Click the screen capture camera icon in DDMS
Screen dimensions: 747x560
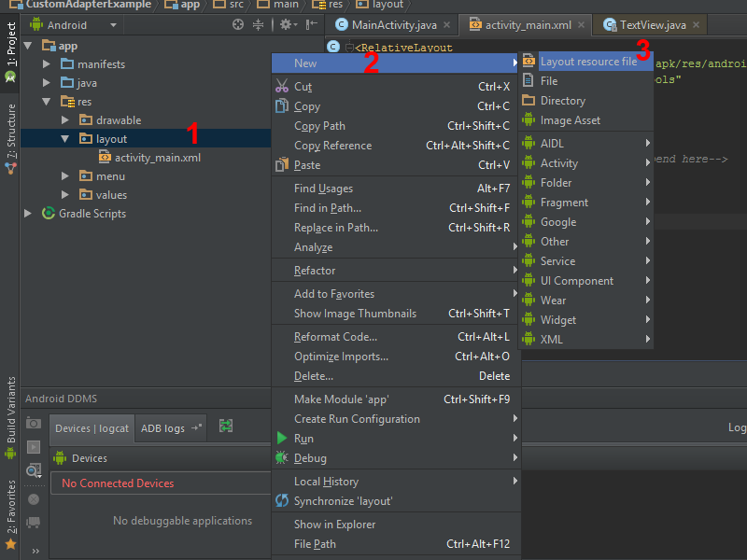coord(34,424)
